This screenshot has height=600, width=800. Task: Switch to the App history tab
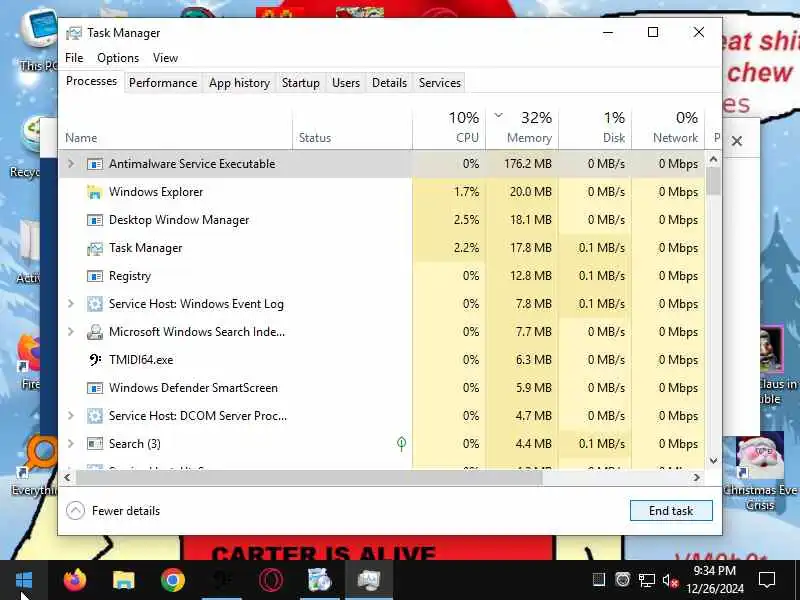[x=239, y=83]
